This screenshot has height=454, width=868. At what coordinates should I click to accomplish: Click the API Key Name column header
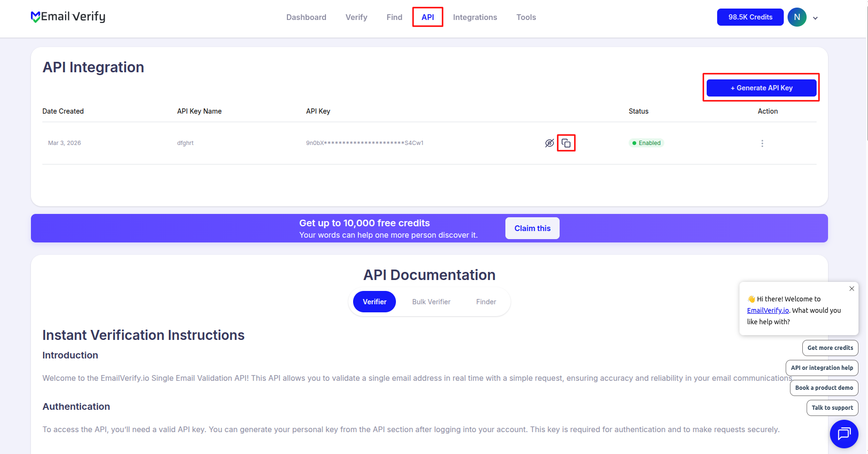pyautogui.click(x=199, y=111)
